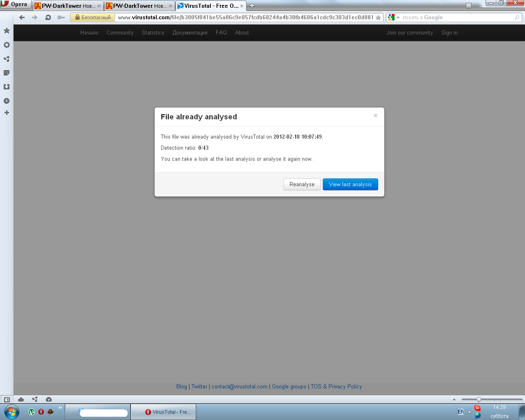Click the Show desktop strip

tap(522, 412)
